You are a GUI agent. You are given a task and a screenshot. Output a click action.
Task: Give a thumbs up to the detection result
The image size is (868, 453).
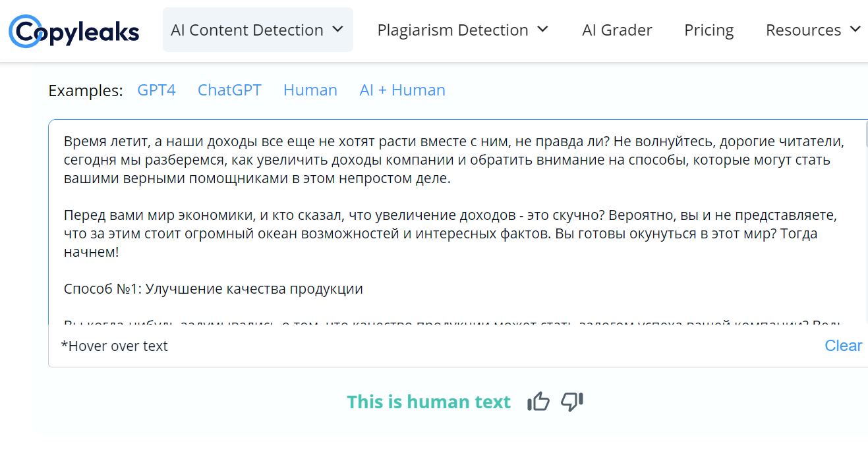point(538,401)
